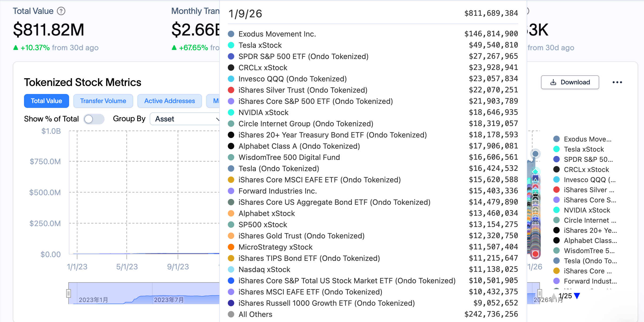This screenshot has width=644, height=322.
Task: Select the Total Value tab button
Action: pyautogui.click(x=46, y=101)
